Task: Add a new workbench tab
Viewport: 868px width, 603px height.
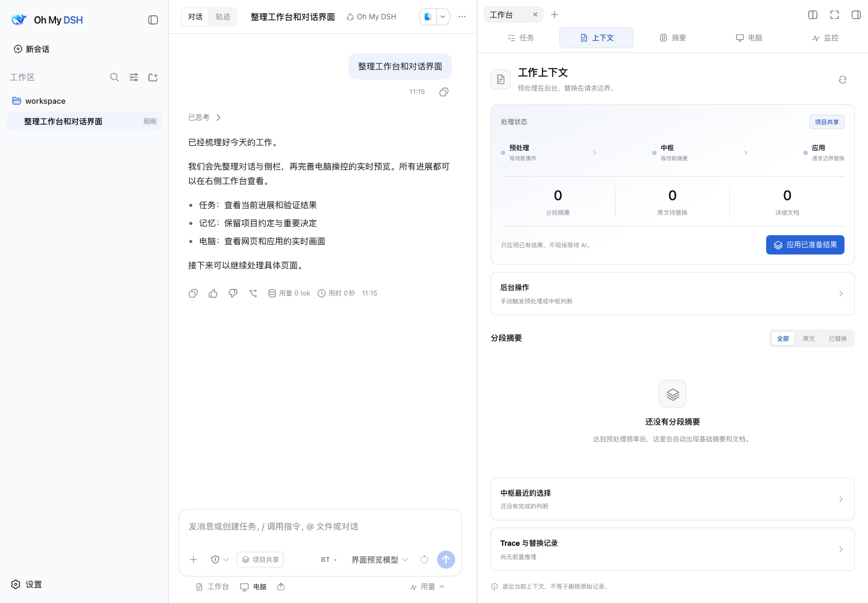Action: tap(555, 14)
